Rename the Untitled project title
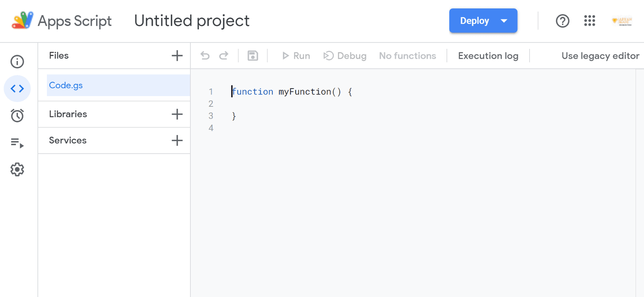The image size is (644, 297). coord(192,21)
